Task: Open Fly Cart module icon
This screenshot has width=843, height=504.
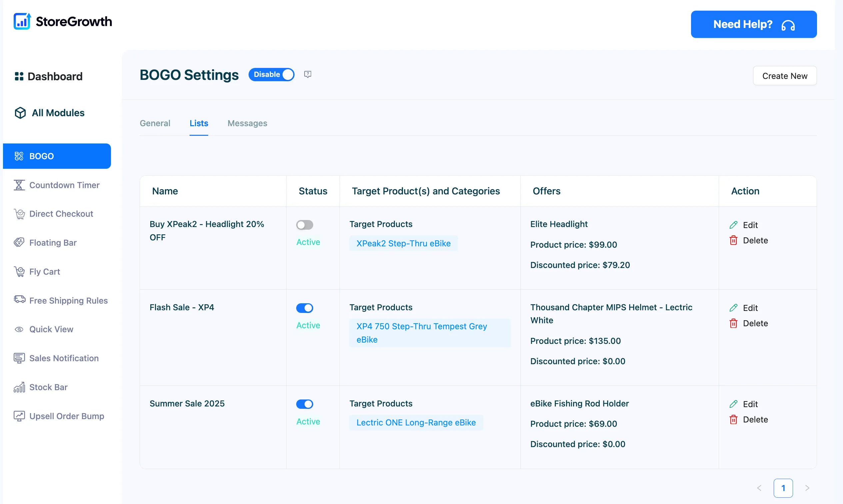Action: 19,272
